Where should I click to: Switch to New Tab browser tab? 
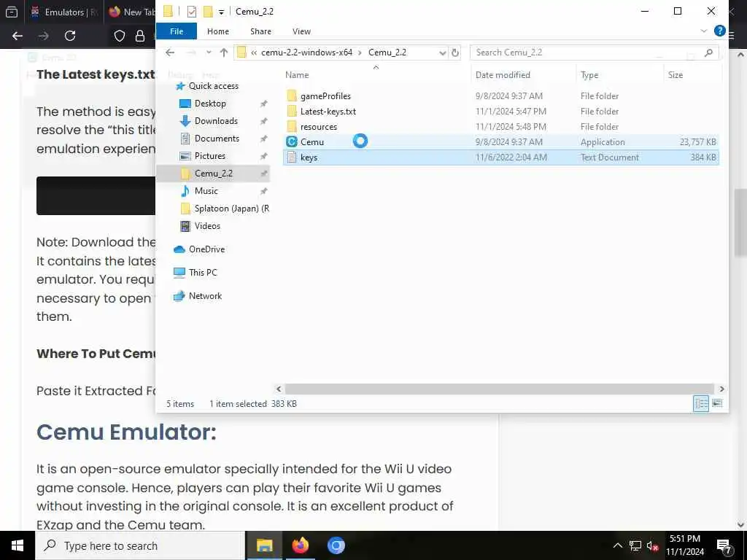131,12
